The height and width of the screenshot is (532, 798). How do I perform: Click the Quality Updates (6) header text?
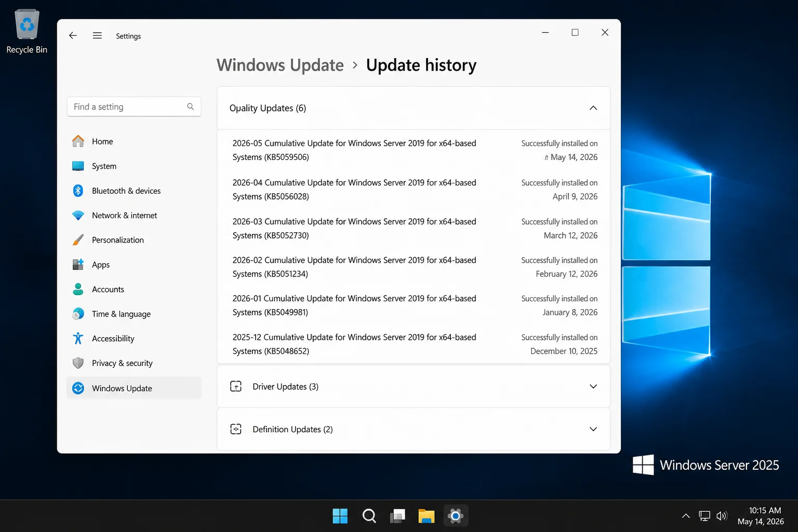click(x=268, y=108)
